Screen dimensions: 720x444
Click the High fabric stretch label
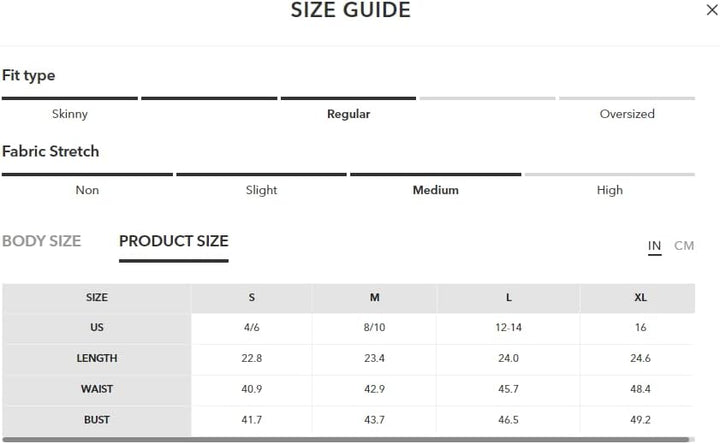click(609, 190)
